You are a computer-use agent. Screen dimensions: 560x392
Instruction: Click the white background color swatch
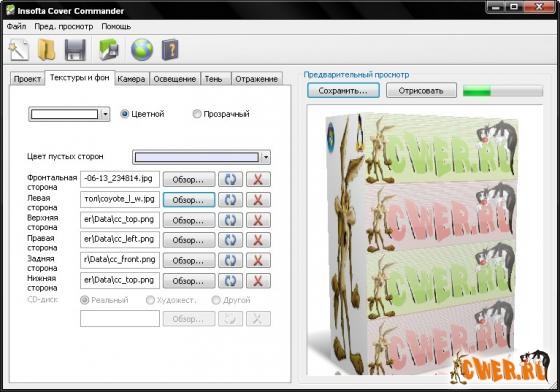[x=64, y=114]
